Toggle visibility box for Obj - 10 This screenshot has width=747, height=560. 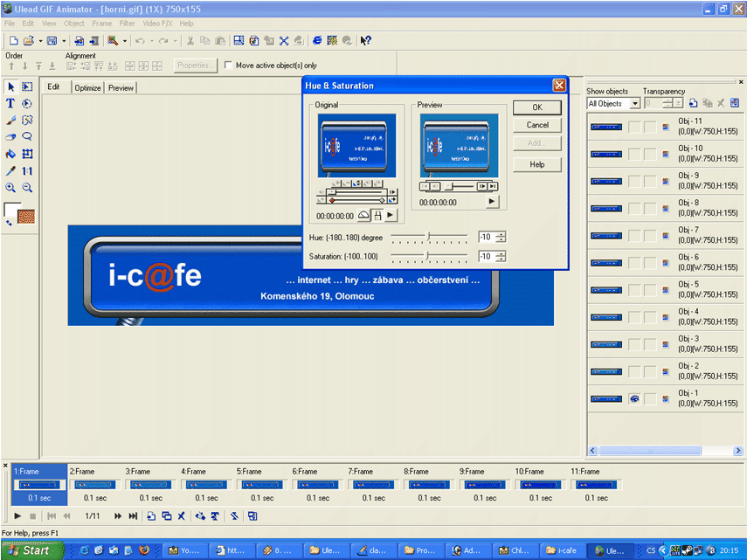click(x=634, y=155)
